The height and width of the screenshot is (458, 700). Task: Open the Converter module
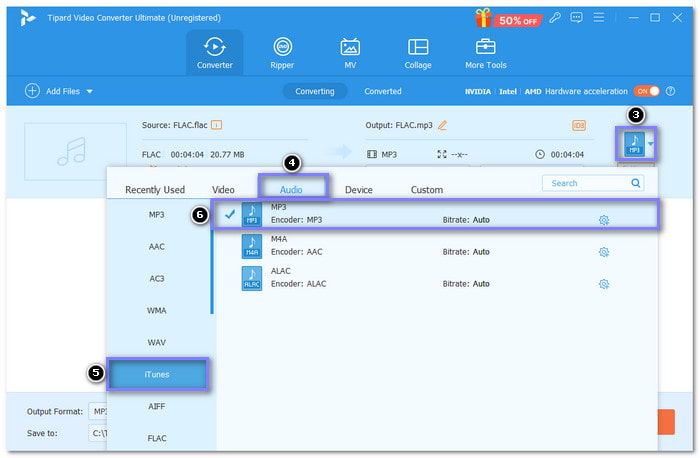point(215,53)
